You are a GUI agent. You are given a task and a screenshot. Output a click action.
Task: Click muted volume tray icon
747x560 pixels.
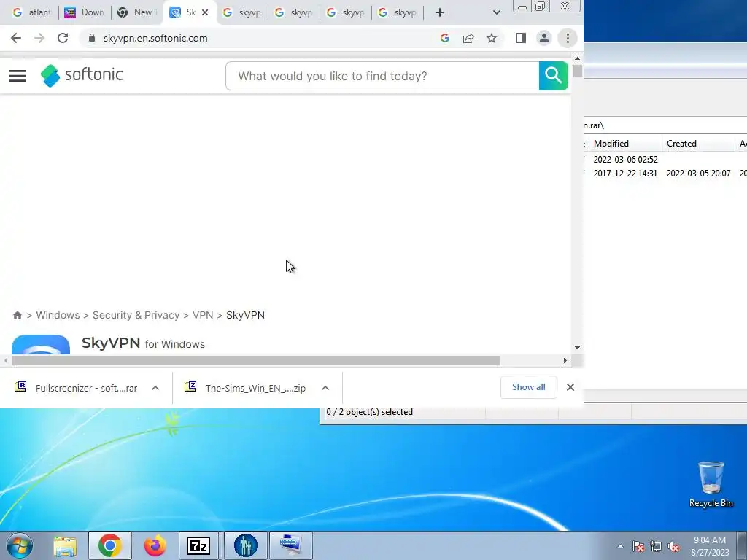tap(673, 546)
